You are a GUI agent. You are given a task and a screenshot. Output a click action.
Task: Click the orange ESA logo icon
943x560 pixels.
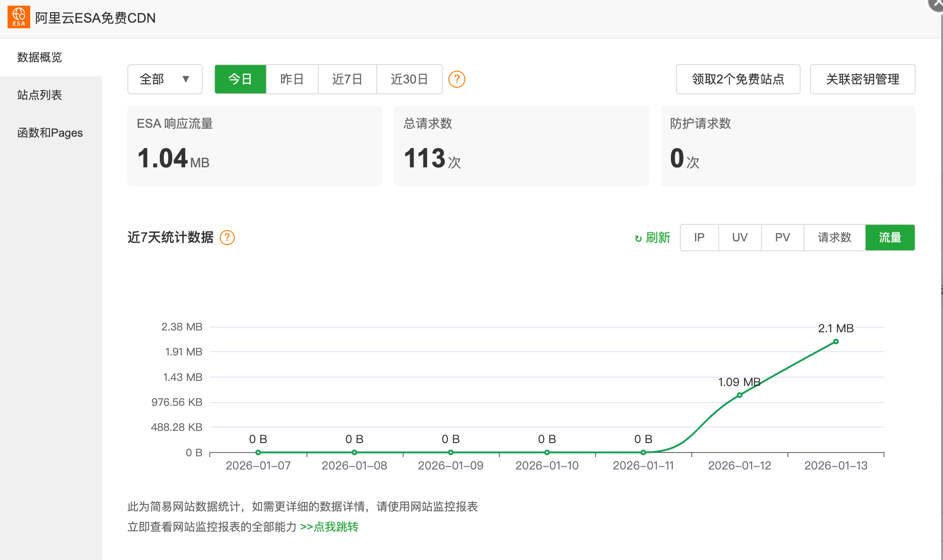(18, 17)
